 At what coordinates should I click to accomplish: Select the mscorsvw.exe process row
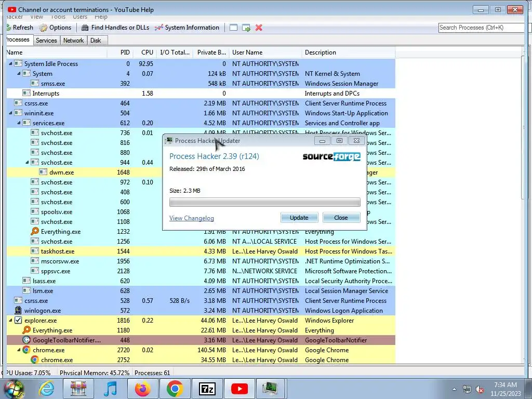pyautogui.click(x=201, y=261)
